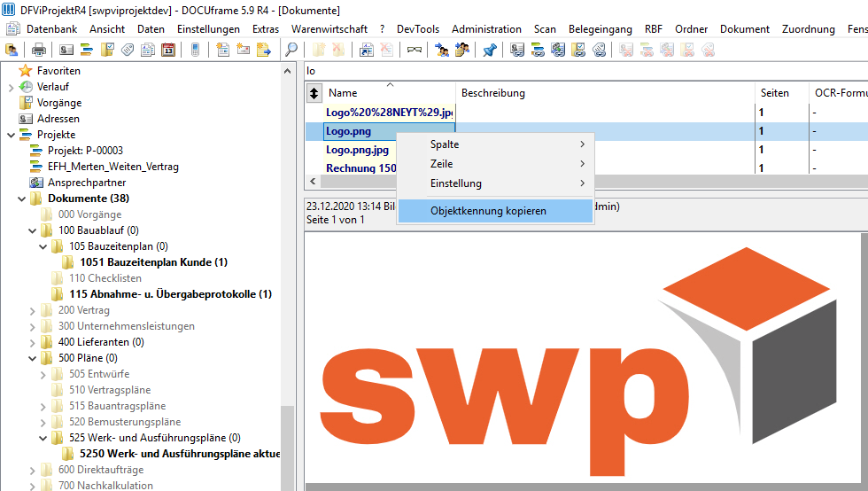Click the link-to-Vorgang folder chain icon
Screen dimensions: 868x491
point(578,51)
